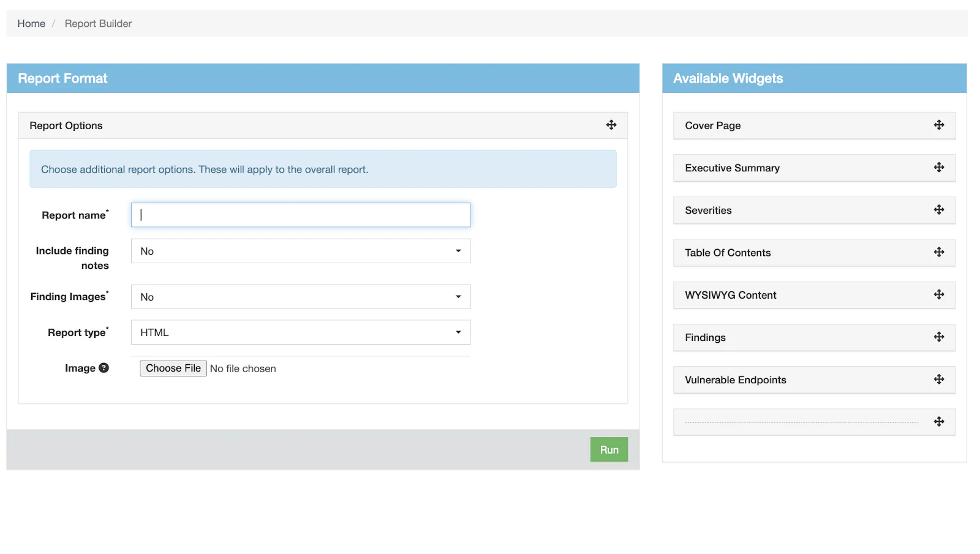980x554 pixels.
Task: Go to Home in the breadcrumb
Action: 31,23
